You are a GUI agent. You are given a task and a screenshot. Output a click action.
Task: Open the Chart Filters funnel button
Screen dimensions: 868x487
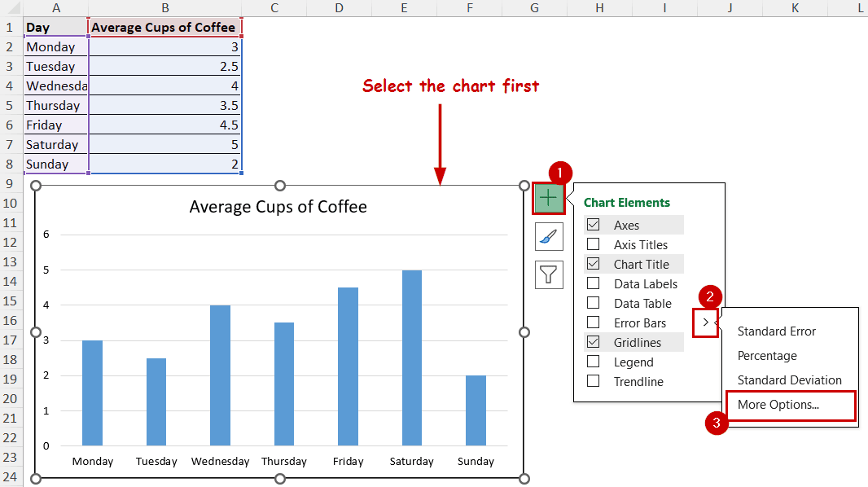pos(549,274)
